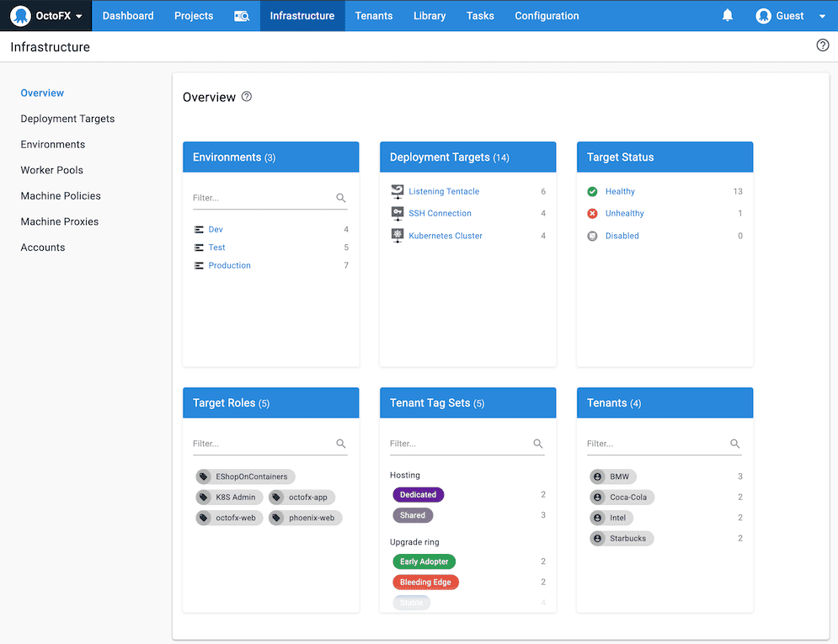Viewport: 838px width, 644px height.
Task: Click the Kubernetes Cluster icon
Action: coord(398,236)
